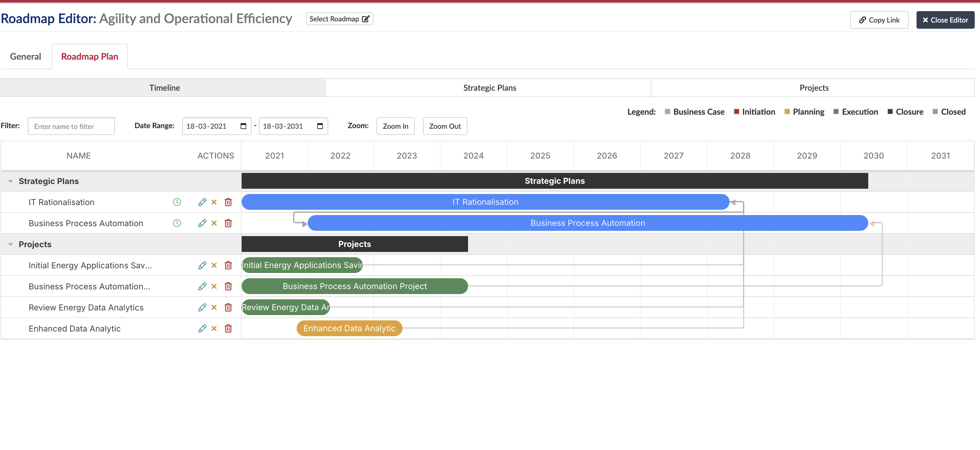Edit Enhanced Data Analytic using the pencil icon
This screenshot has height=450, width=980.
coord(202,328)
